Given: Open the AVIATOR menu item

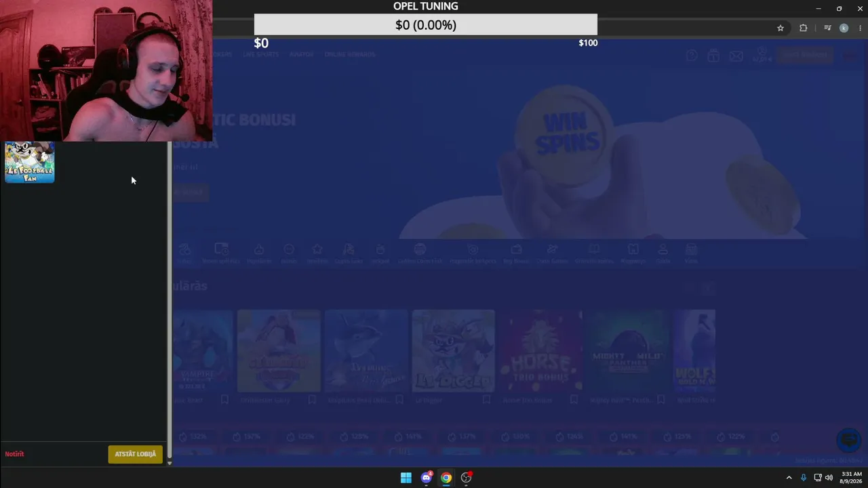Looking at the screenshot, I should click(x=301, y=54).
